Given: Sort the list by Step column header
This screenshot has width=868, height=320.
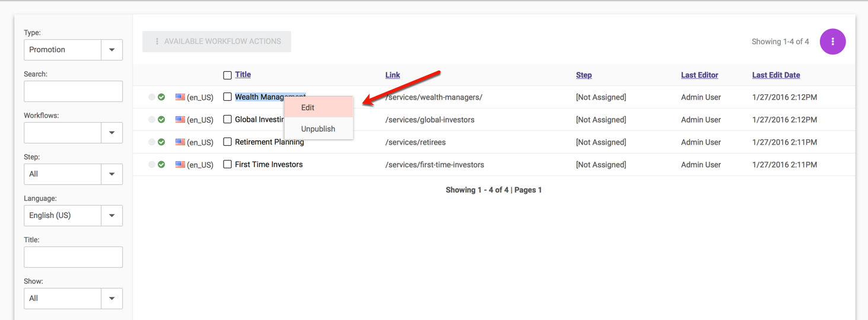Looking at the screenshot, I should [x=583, y=75].
